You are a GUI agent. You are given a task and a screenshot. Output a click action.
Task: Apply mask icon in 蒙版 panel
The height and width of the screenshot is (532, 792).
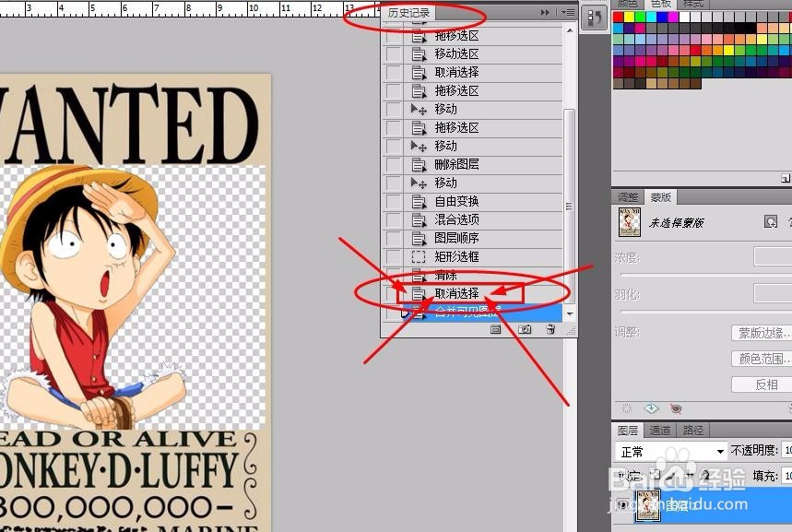[651, 408]
